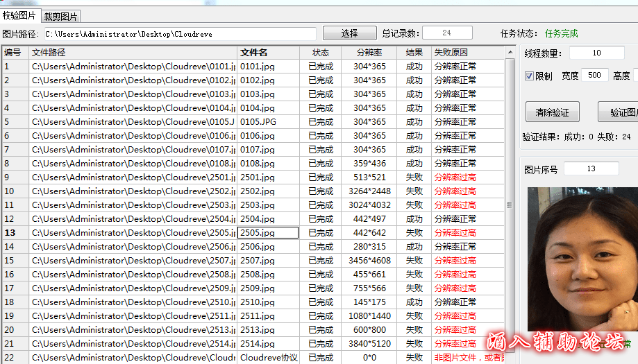Select file name cell 2510.jpg

(x=268, y=302)
